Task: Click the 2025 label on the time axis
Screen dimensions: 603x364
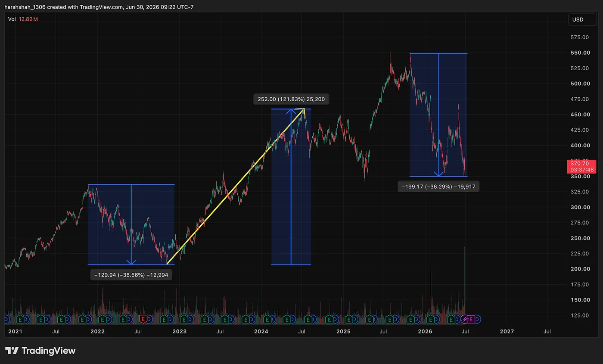Action: pyautogui.click(x=343, y=332)
